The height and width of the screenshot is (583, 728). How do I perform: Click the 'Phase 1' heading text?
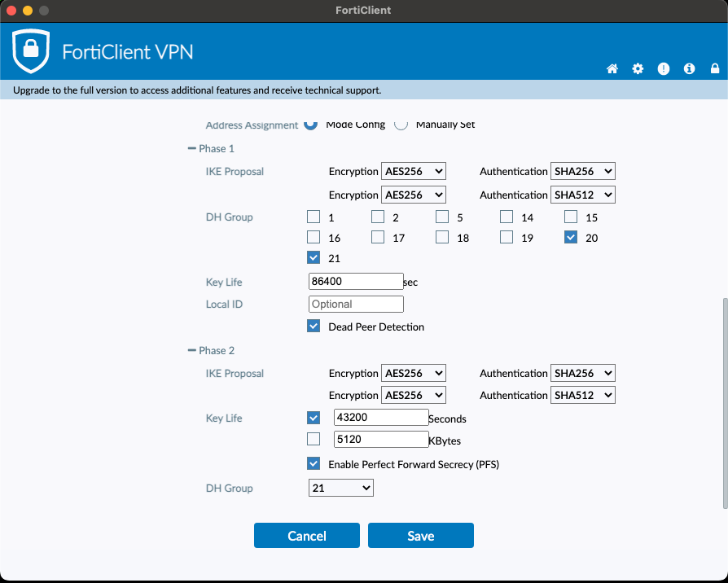[x=217, y=148]
